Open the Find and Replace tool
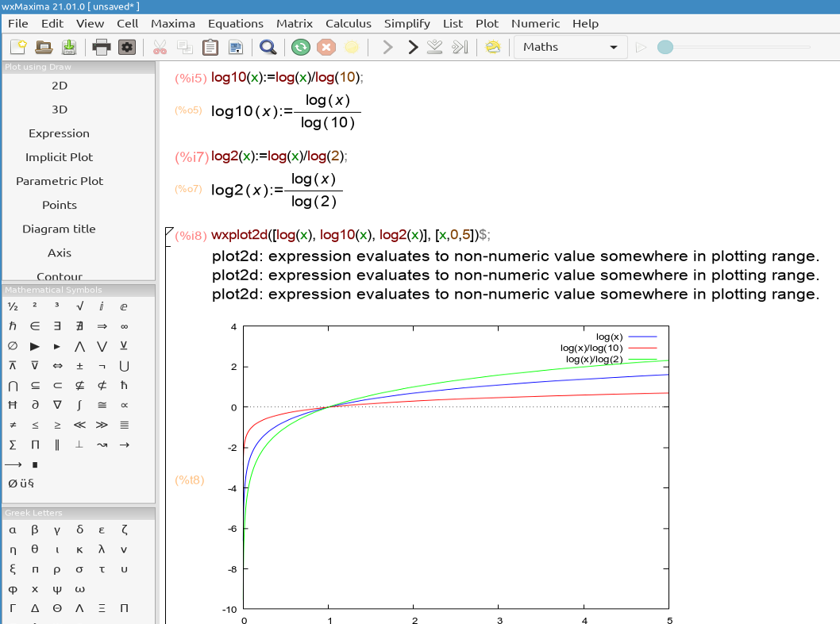 pyautogui.click(x=268, y=47)
